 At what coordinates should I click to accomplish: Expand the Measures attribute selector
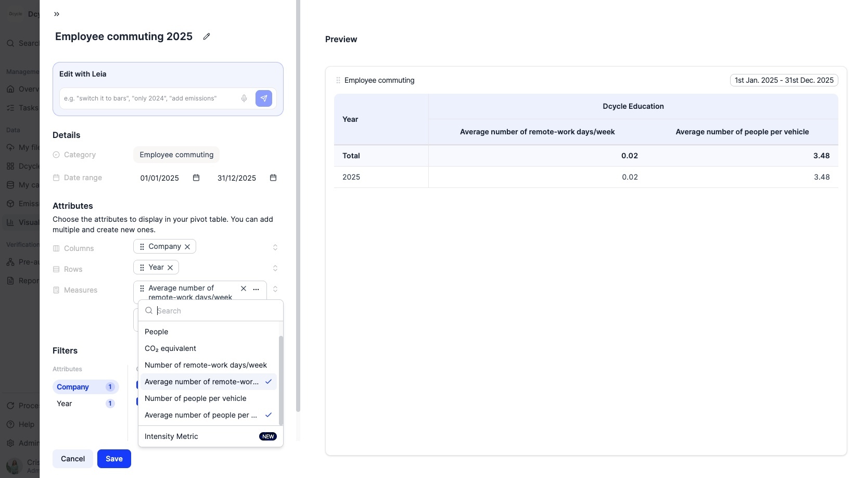click(x=275, y=289)
